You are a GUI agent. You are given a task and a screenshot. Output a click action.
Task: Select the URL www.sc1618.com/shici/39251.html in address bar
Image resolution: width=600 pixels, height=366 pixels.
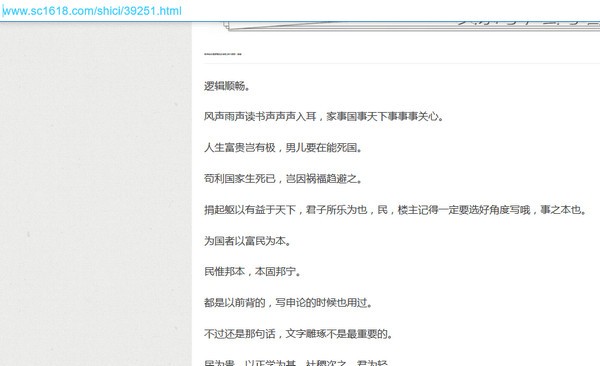(x=92, y=11)
